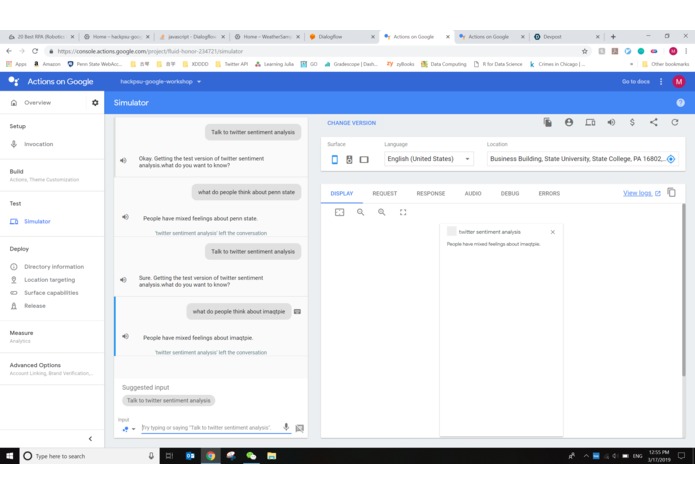695x494 pixels.
Task: Open the input type dropdown arrow
Action: pos(133,429)
